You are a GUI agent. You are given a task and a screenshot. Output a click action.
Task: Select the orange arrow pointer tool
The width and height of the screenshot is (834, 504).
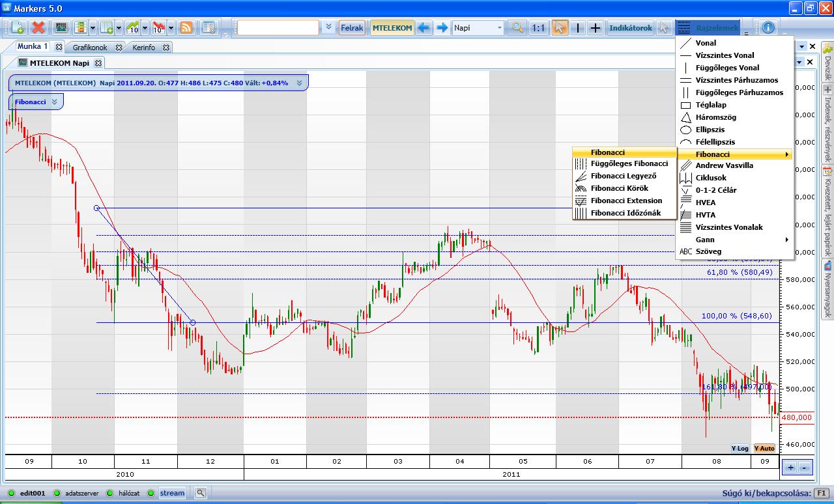coord(560,28)
